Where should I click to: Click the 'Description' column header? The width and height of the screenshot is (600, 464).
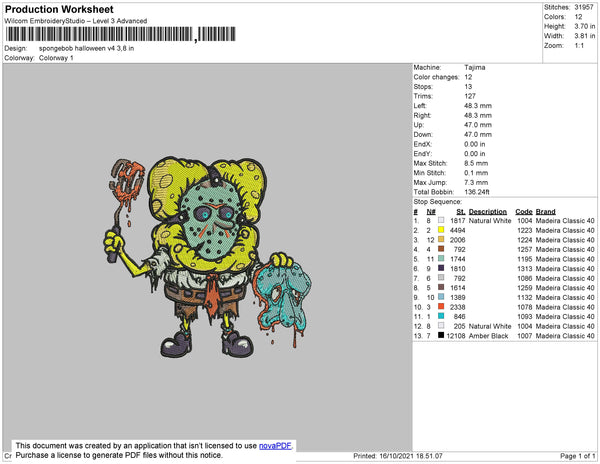point(488,212)
